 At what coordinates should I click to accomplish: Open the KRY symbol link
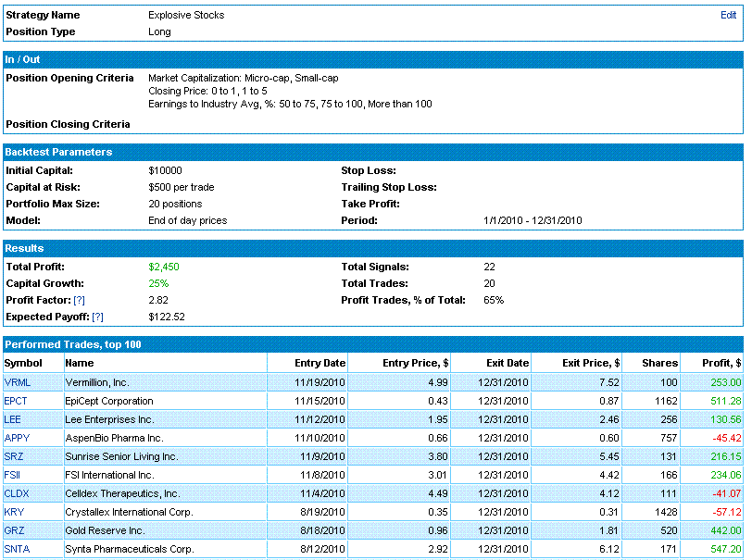click(x=14, y=512)
